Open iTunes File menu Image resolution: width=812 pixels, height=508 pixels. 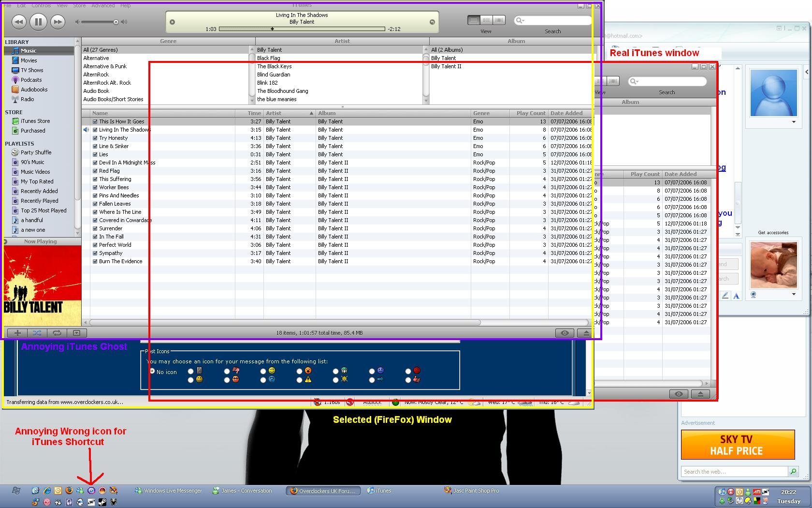click(x=7, y=5)
